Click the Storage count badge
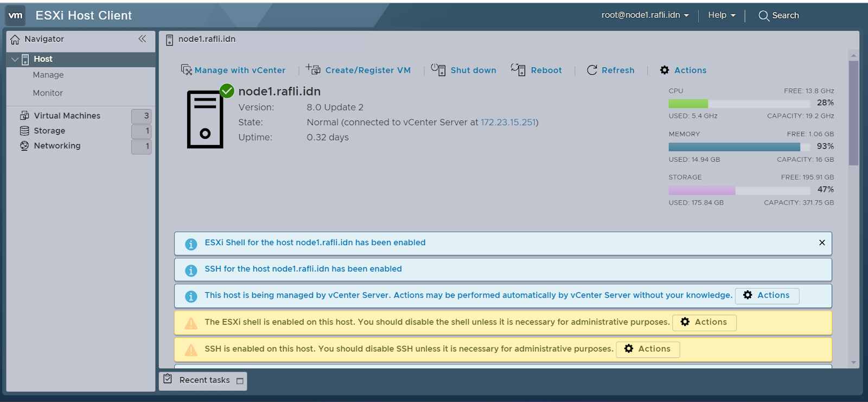The image size is (868, 402). coord(142,131)
